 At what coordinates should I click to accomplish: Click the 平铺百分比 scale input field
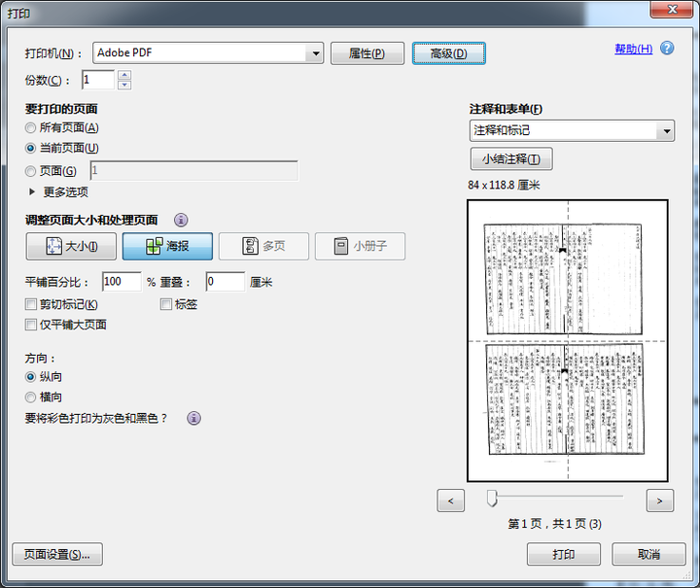click(122, 282)
